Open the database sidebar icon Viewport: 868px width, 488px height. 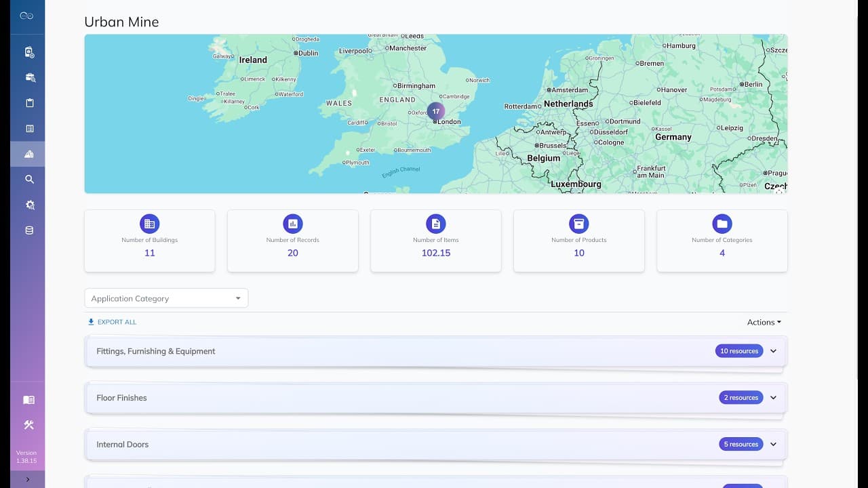29,230
